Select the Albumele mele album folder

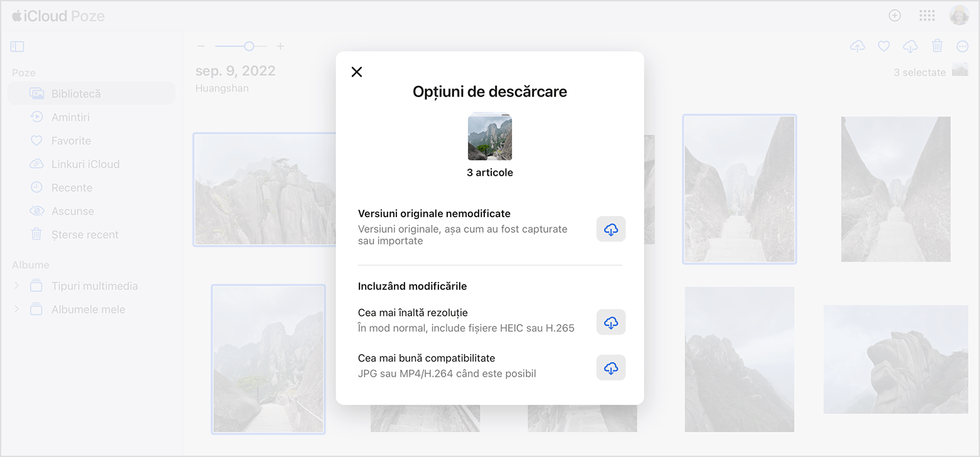tap(79, 309)
